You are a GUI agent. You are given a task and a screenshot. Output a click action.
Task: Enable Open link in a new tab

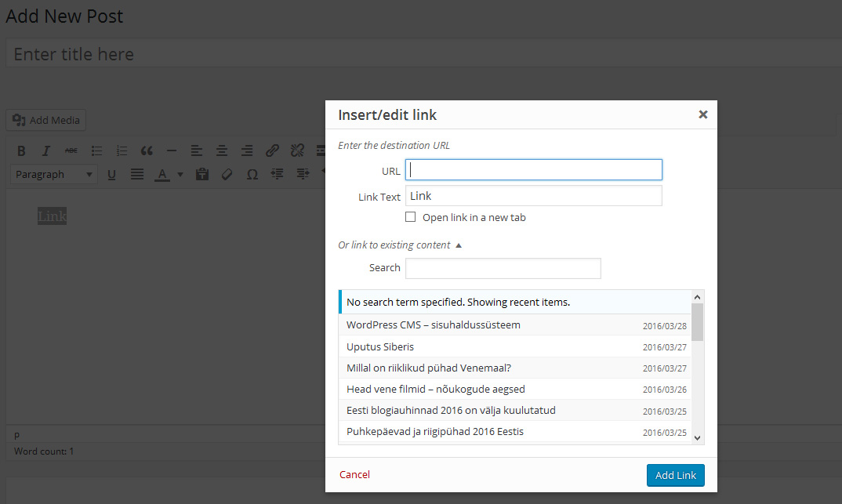tap(410, 217)
